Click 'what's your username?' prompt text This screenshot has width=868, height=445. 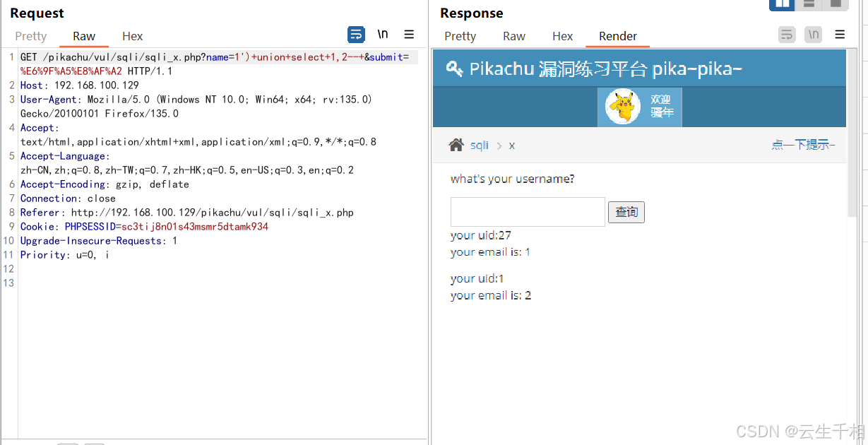[x=513, y=179]
